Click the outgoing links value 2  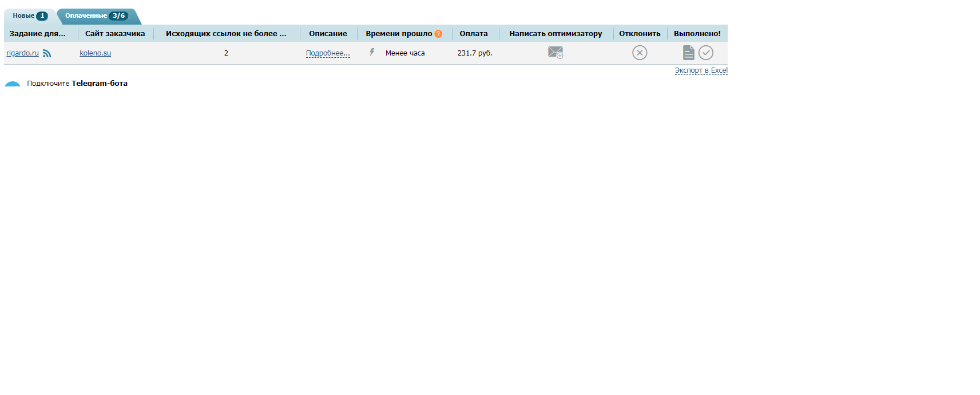pos(226,53)
